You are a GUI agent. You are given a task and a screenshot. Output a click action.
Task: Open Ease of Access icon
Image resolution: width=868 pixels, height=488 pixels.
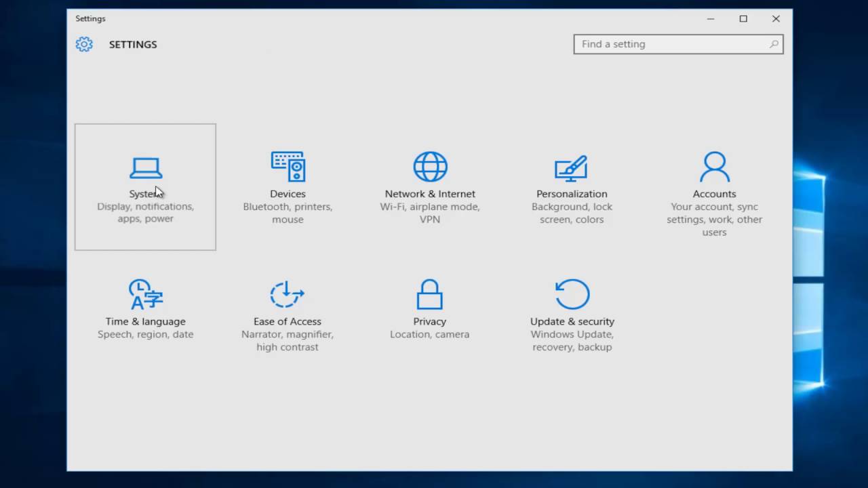[287, 294]
